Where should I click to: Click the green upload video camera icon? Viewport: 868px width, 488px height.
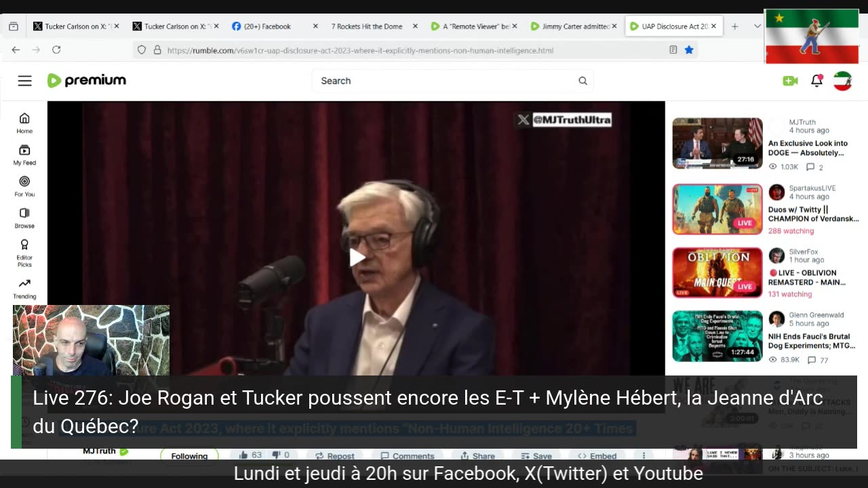(790, 81)
